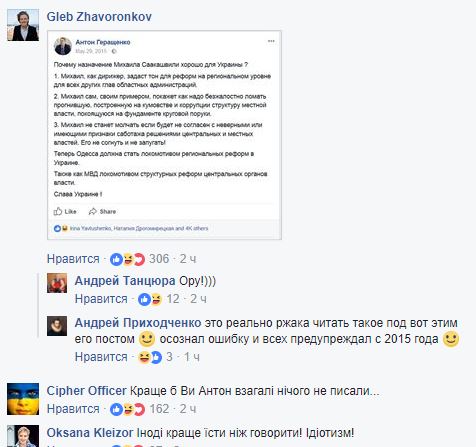This screenshot has height=447, width=476.
Task: Click the Gleb Zhavoronkov name link
Action: [99, 17]
